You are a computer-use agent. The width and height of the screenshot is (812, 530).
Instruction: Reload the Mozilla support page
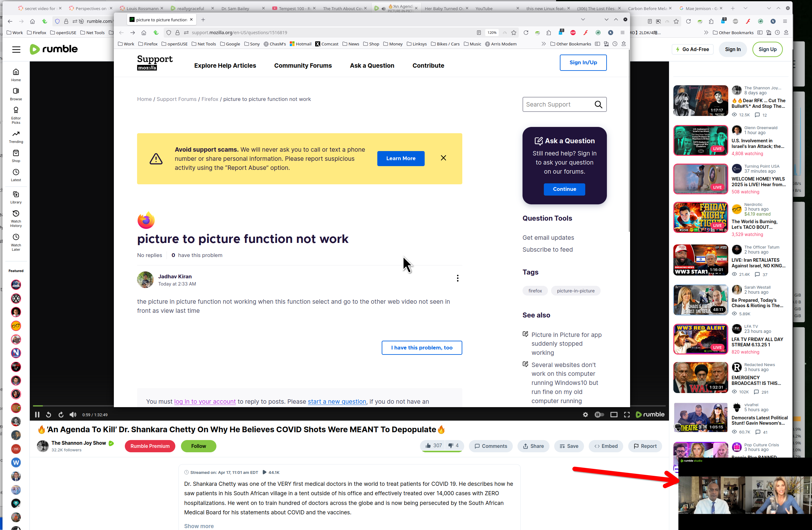click(x=526, y=32)
